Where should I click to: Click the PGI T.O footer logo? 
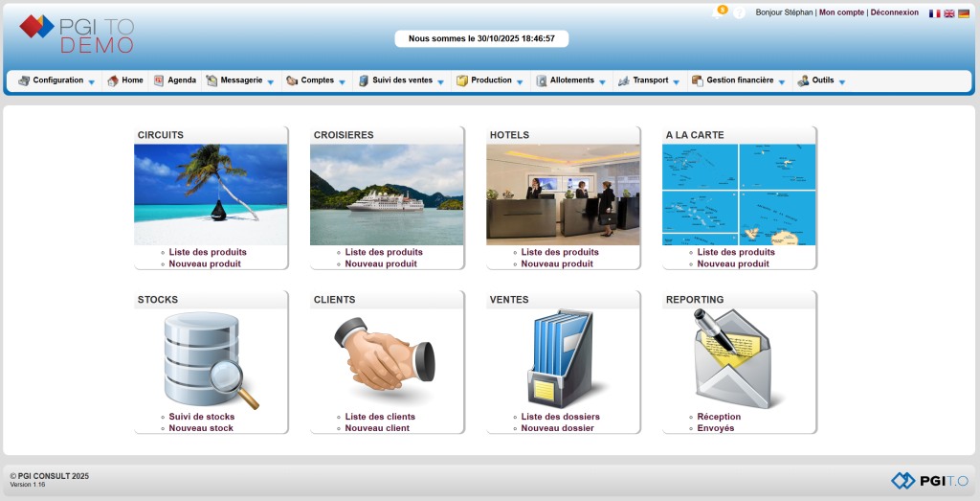click(x=929, y=480)
